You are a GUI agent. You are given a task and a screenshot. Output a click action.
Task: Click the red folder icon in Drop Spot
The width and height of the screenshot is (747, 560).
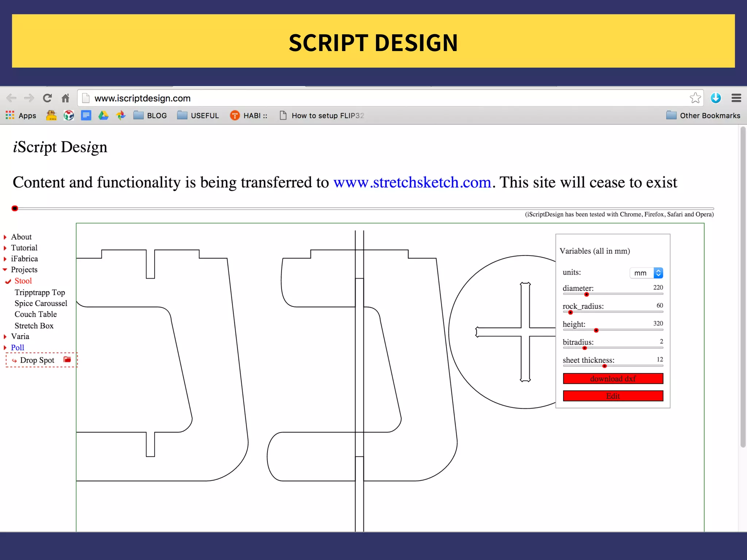tap(67, 359)
